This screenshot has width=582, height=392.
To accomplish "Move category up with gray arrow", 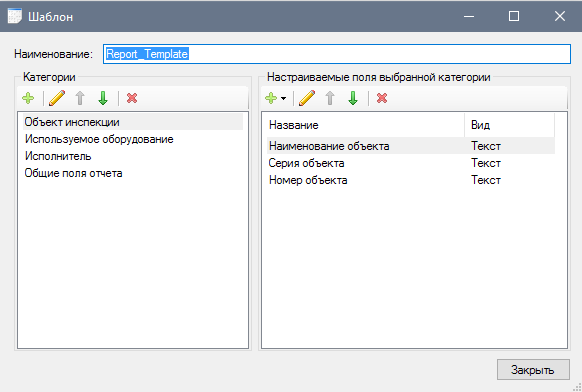I will (80, 98).
